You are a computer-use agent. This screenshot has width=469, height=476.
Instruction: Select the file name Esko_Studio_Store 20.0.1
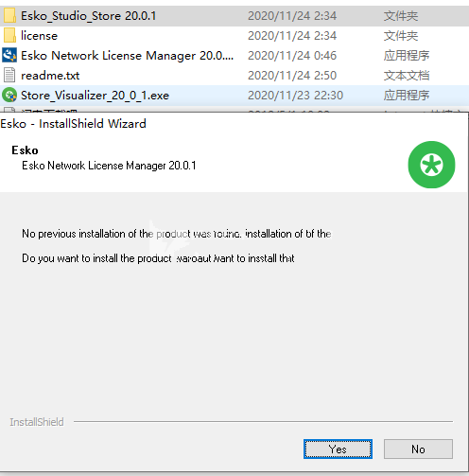88,16
